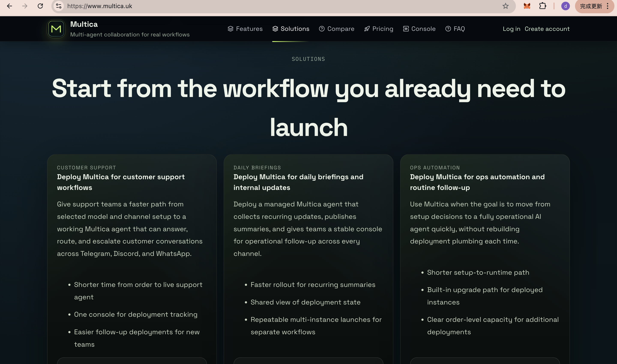Click 'Repeatable multi-instance launches' bullet
The width and height of the screenshot is (617, 364).
tap(316, 325)
